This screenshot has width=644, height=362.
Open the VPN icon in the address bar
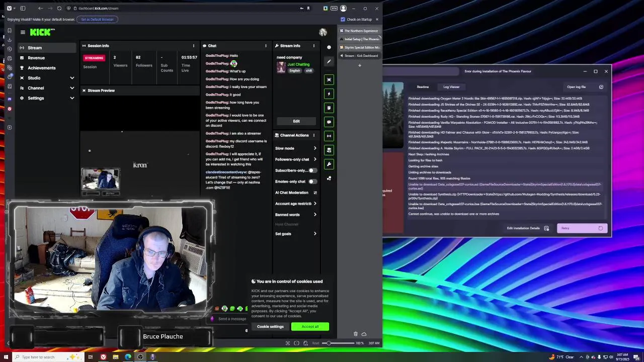tap(334, 8)
